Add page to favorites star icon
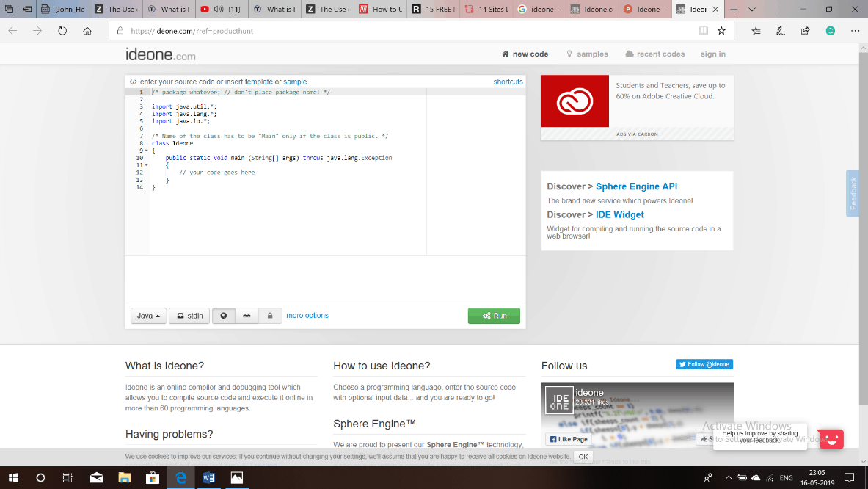Image resolution: width=868 pixels, height=489 pixels. click(x=721, y=31)
